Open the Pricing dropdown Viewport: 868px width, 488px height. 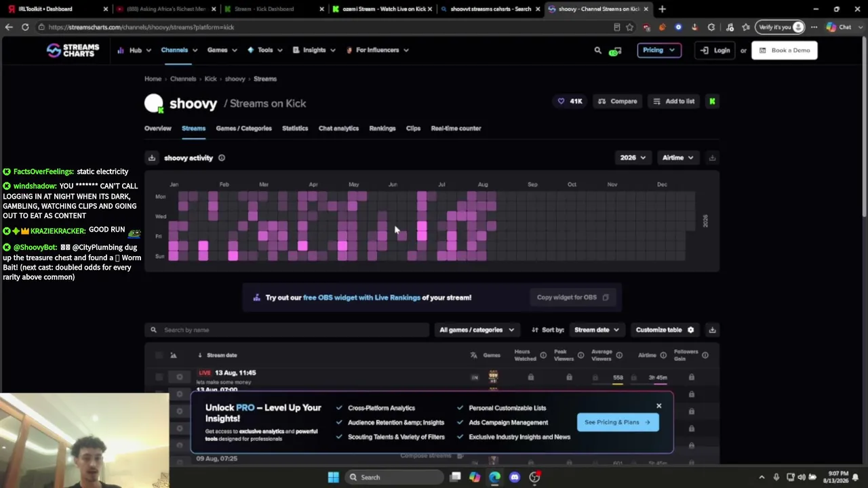click(x=659, y=50)
